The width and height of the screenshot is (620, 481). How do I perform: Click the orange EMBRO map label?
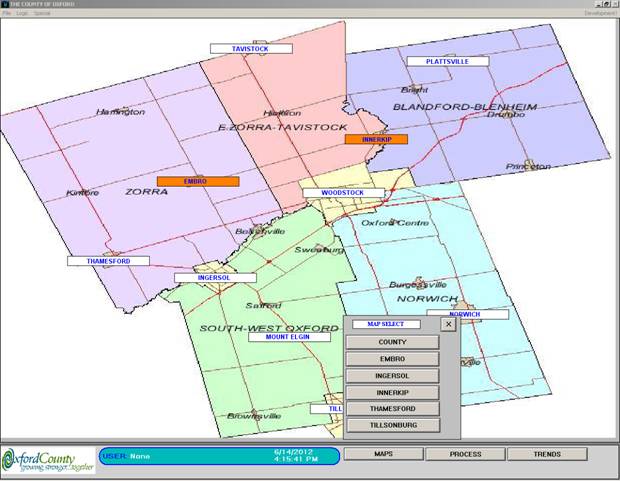tap(197, 181)
